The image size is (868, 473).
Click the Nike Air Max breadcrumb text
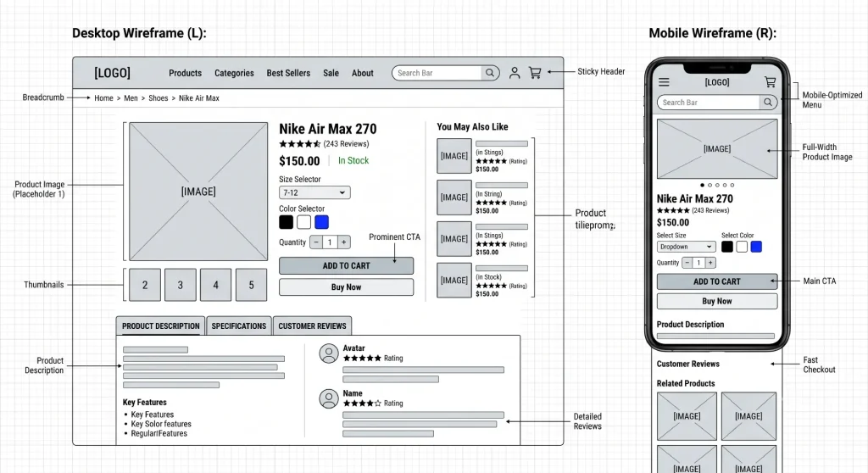[198, 98]
